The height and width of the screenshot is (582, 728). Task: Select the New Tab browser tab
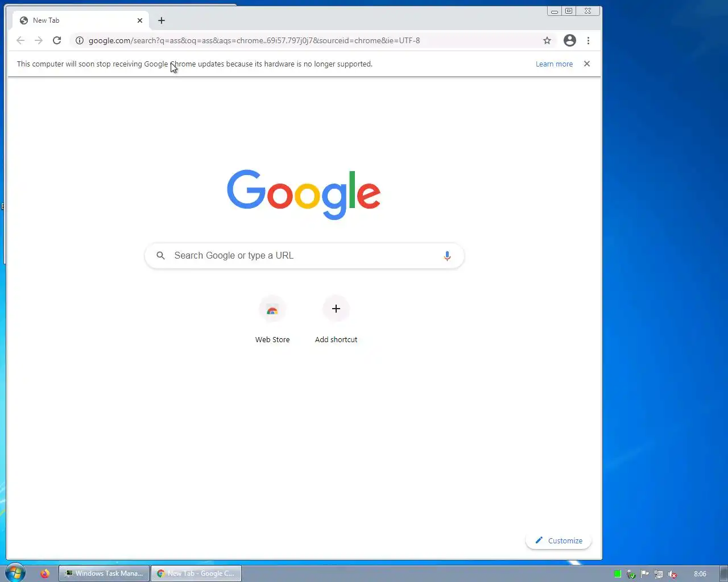coord(81,20)
